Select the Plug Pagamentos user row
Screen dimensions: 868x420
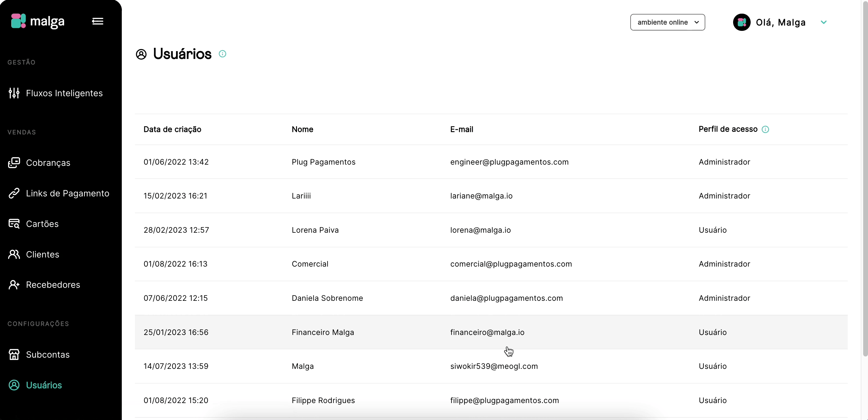pos(323,162)
